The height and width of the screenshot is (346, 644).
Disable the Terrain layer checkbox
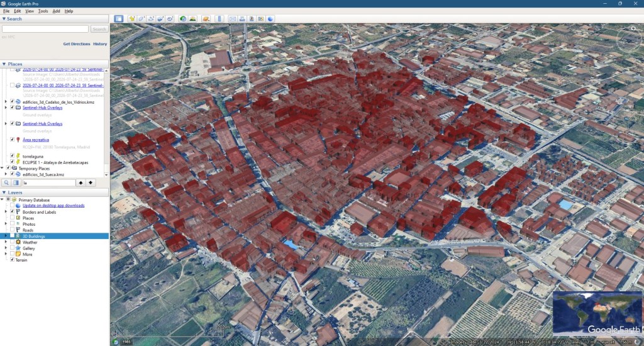point(13,260)
